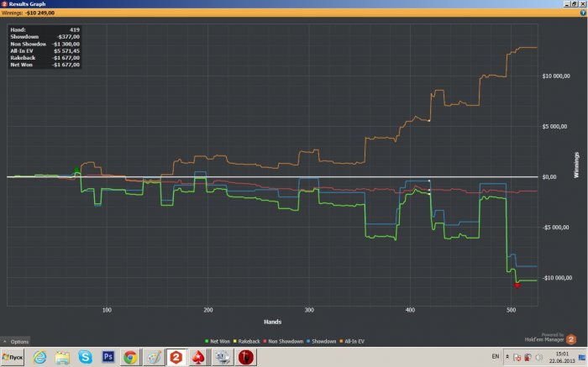
Task: Click the 400 hands axis label
Action: coord(410,310)
